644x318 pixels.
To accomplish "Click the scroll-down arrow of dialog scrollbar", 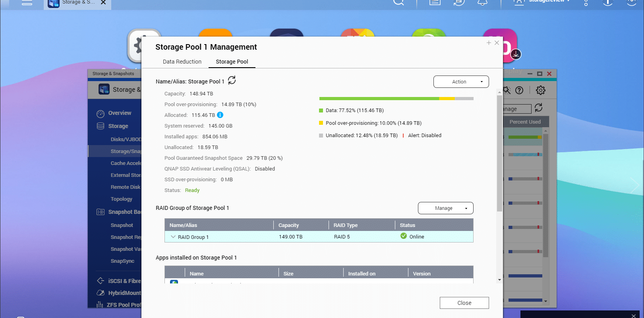I will (x=499, y=280).
